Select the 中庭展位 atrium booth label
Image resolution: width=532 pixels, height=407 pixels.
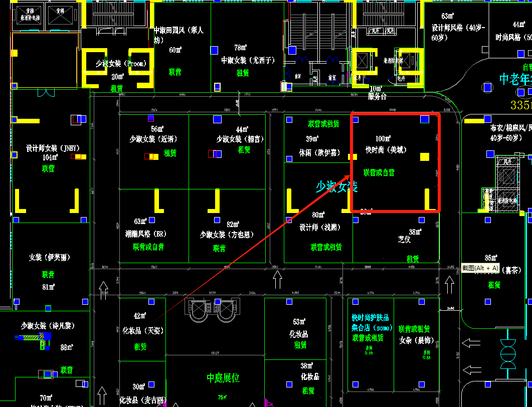click(223, 378)
